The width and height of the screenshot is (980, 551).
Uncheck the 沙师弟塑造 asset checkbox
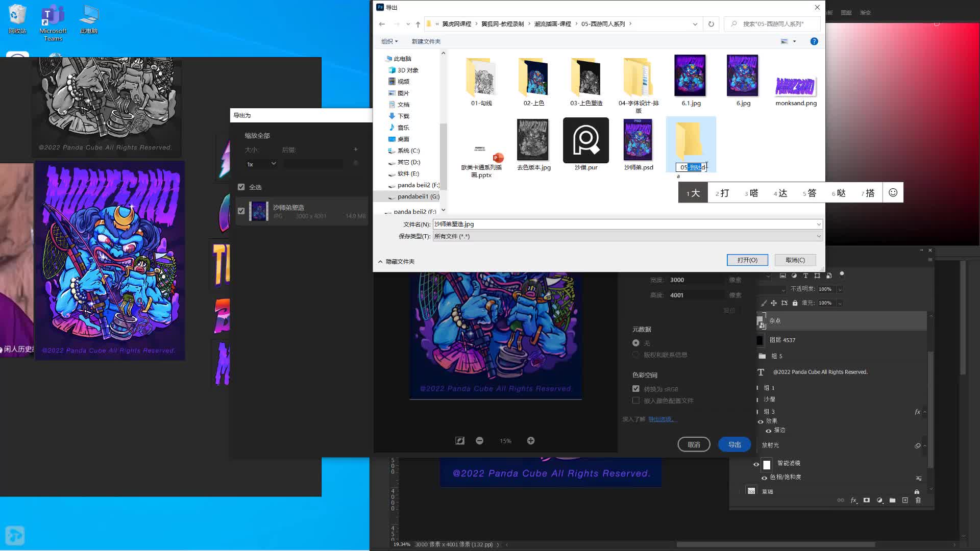241,211
